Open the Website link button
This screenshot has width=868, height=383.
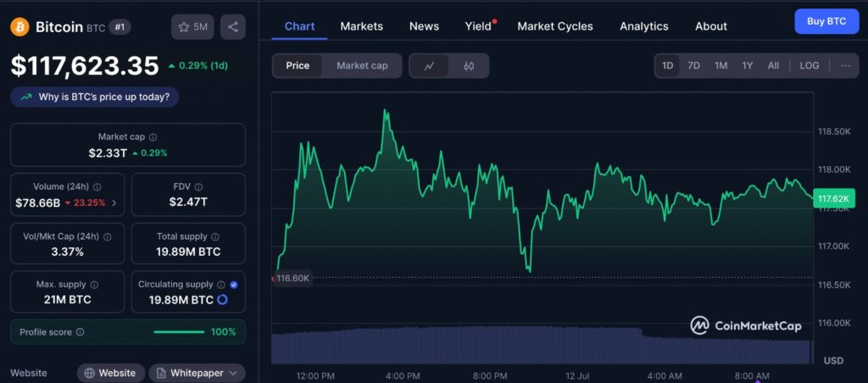(111, 373)
